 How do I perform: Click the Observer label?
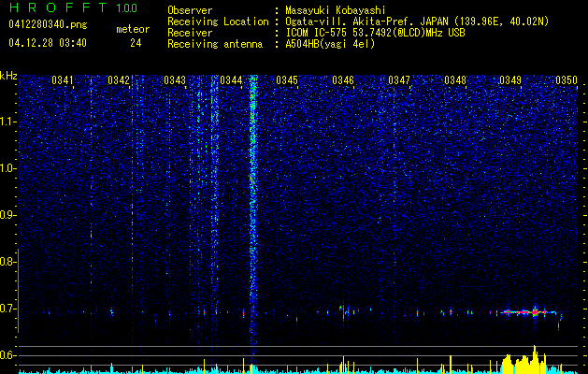[x=190, y=10]
